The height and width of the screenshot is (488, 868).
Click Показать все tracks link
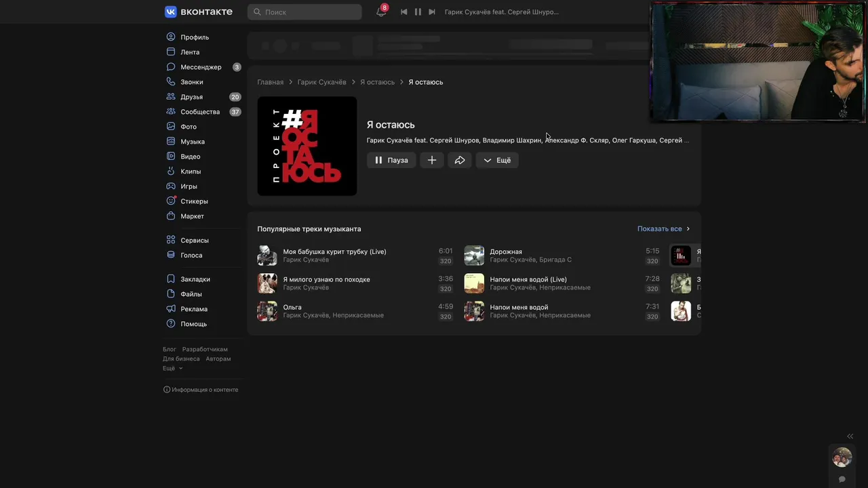click(663, 229)
